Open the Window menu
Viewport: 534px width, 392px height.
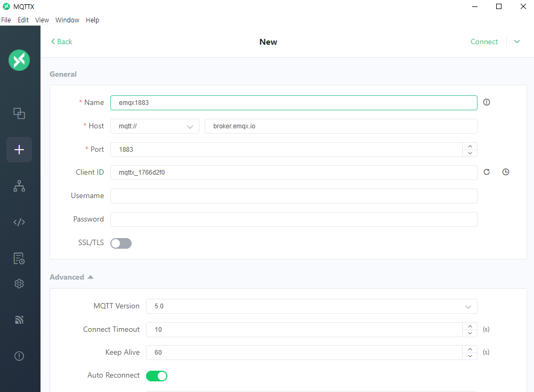point(68,20)
